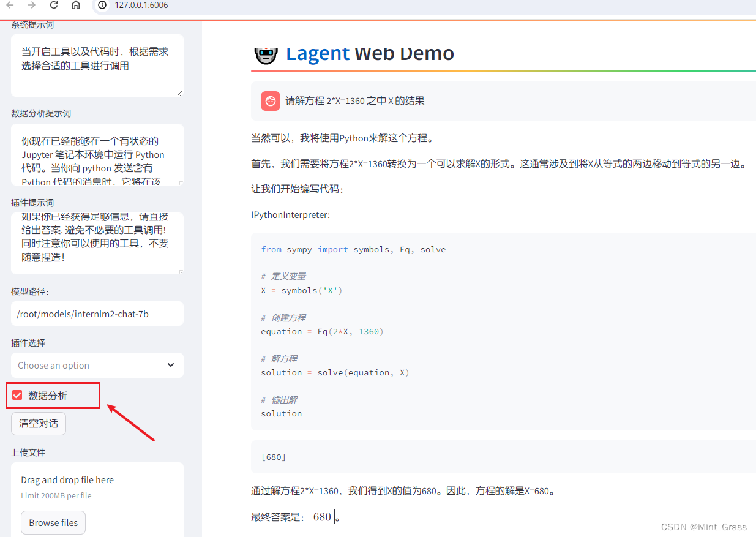Click the chevron on Choose an option
756x537 pixels.
tap(171, 364)
